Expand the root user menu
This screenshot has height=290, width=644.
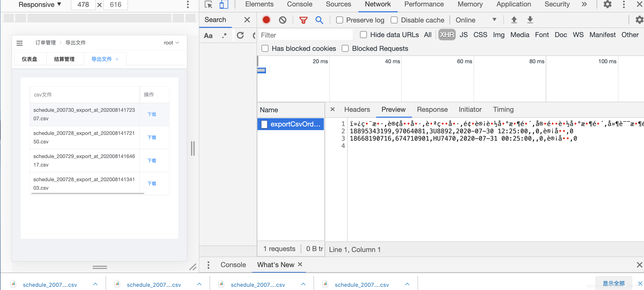tap(171, 43)
